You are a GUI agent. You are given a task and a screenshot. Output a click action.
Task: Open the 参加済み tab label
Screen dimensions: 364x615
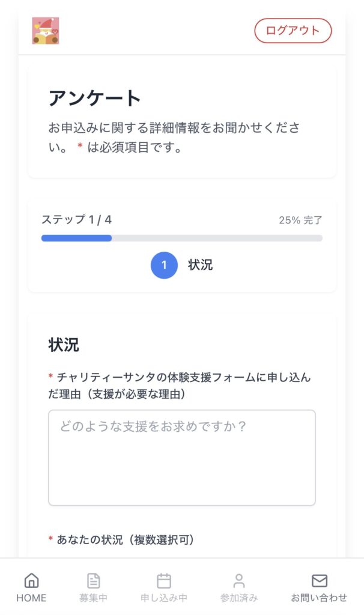pyautogui.click(x=239, y=598)
